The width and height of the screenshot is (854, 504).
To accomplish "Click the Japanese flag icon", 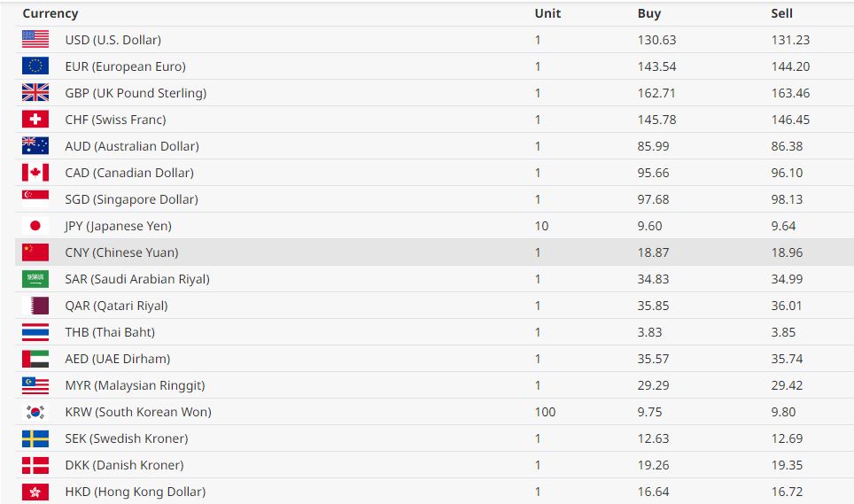I will pyautogui.click(x=35, y=226).
